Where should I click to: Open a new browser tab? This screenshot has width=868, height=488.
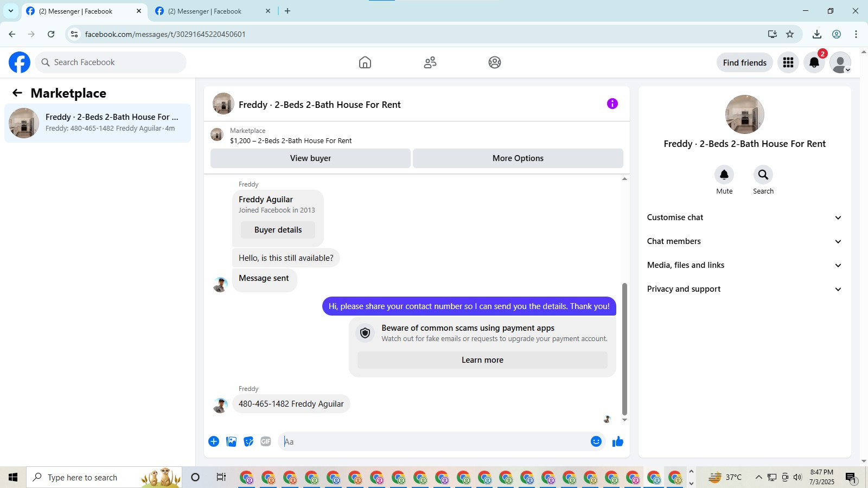[x=288, y=11]
